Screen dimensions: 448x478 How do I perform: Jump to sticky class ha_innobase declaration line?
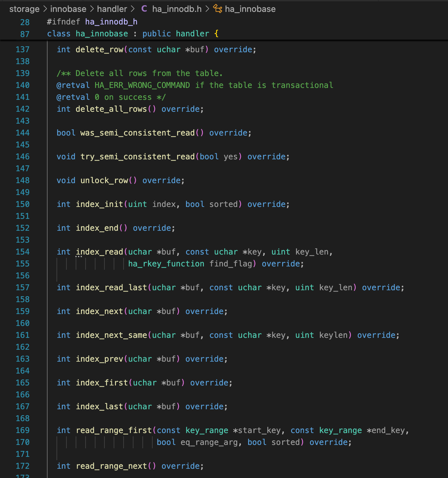[x=132, y=34]
